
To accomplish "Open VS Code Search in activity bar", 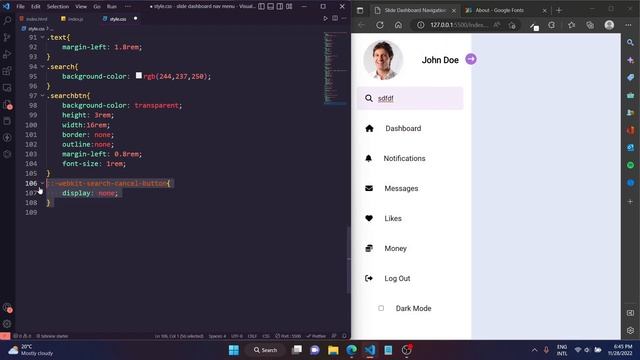I will click(7, 20).
